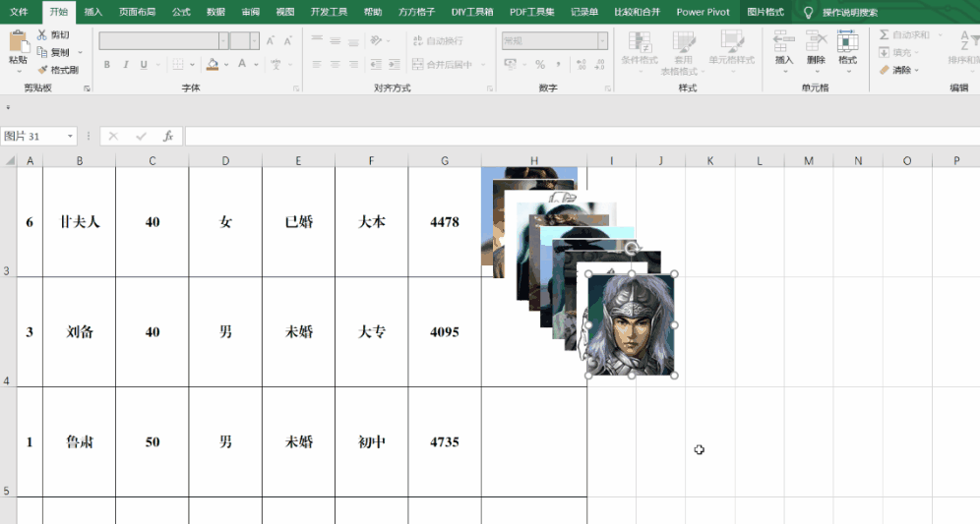The image size is (980, 524).
Task: Click Cell Styles (单元格样式) button
Action: pos(731,52)
